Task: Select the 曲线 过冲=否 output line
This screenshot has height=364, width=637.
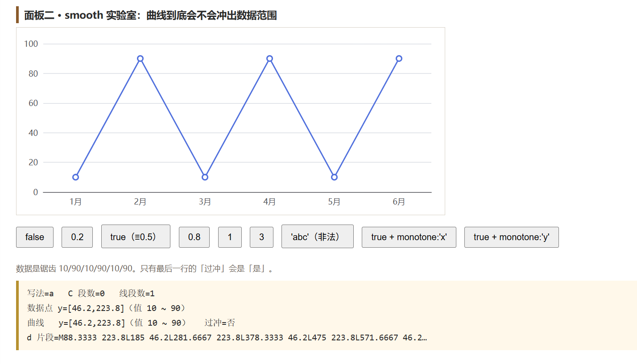Action: (131, 323)
